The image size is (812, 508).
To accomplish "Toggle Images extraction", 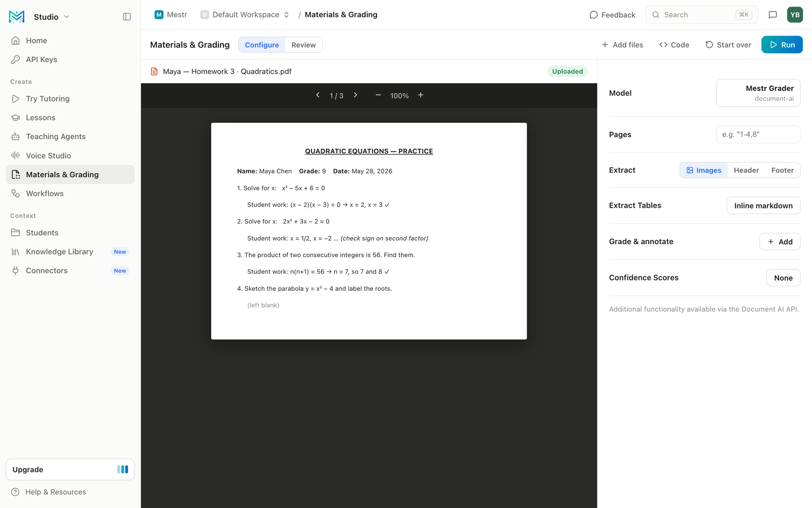I will click(x=703, y=170).
